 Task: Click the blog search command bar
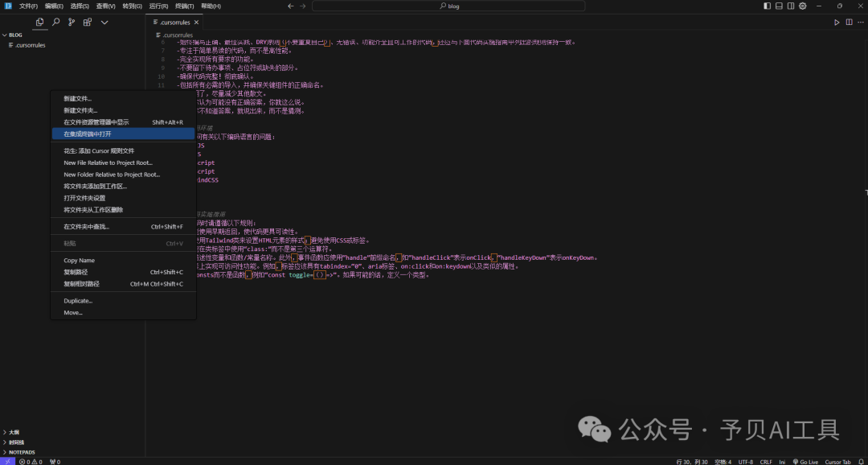(x=448, y=6)
